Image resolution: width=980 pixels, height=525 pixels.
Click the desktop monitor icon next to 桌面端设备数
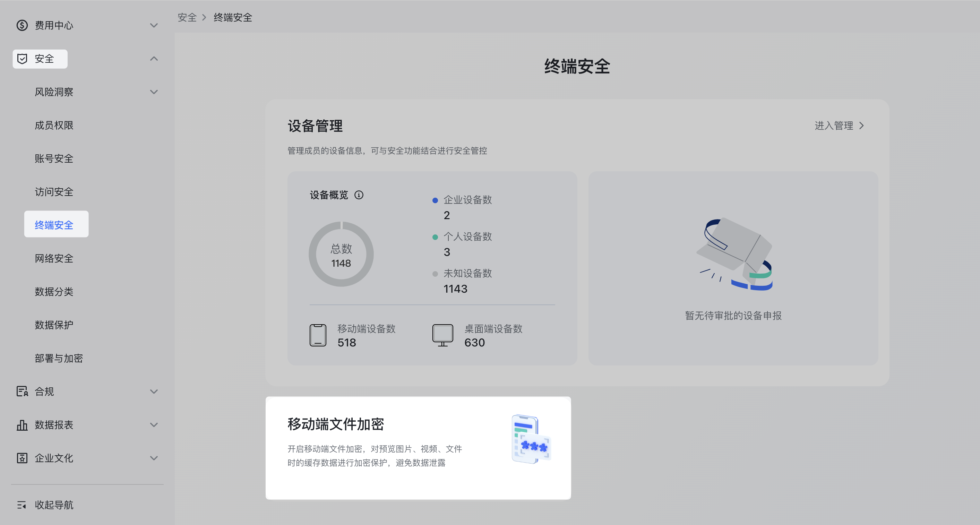442,335
